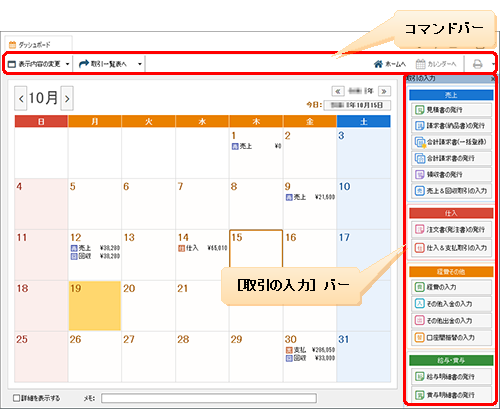Image resolution: width=500 pixels, height=409 pixels.
Task: Go to ホームへ in the command bar
Action: click(390, 64)
